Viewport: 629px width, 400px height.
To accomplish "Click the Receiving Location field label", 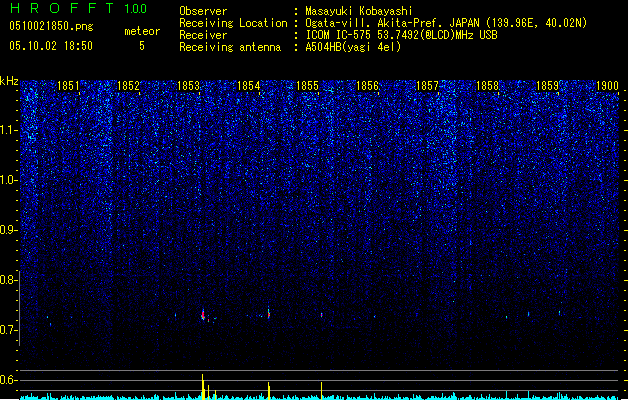I will click(x=233, y=23).
